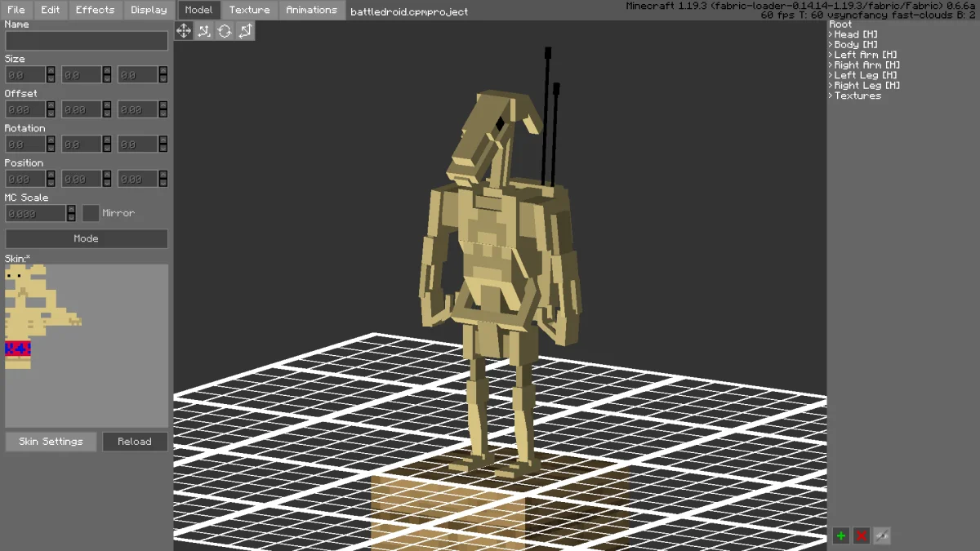This screenshot has width=980, height=551.
Task: Click the red X delete element icon
Action: tap(861, 535)
